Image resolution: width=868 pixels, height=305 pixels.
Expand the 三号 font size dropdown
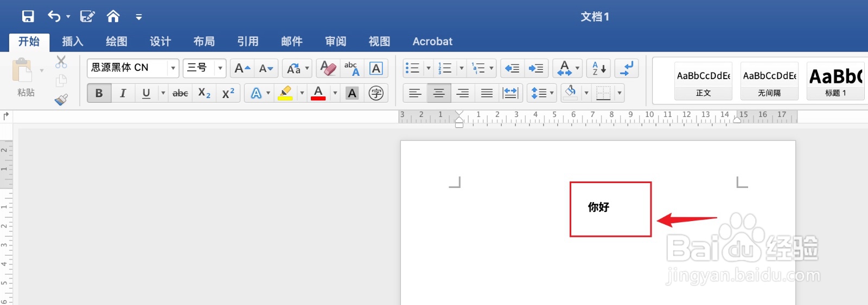[220, 68]
